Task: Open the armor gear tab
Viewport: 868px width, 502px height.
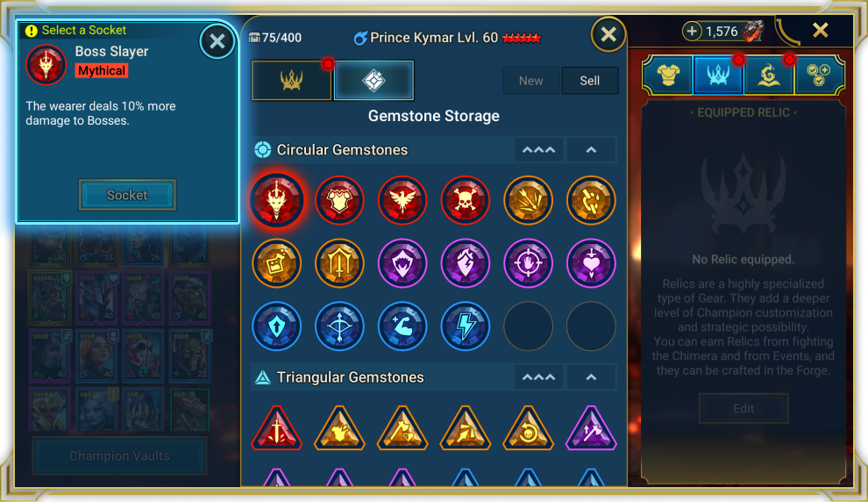Action: click(x=668, y=75)
